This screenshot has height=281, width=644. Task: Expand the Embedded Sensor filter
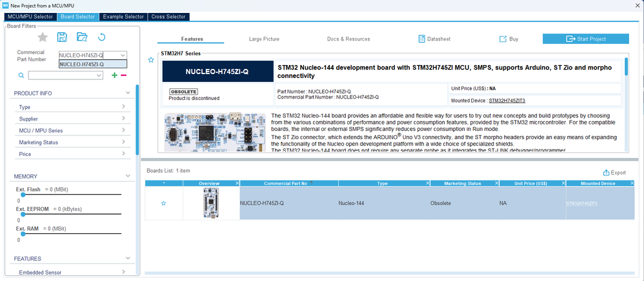point(123,271)
